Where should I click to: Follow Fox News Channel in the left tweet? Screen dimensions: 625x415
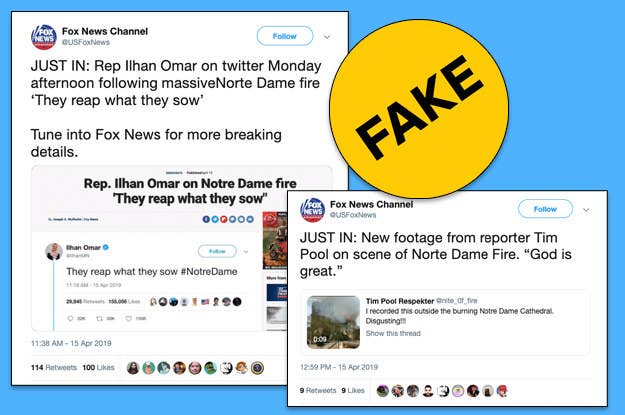[x=285, y=36]
